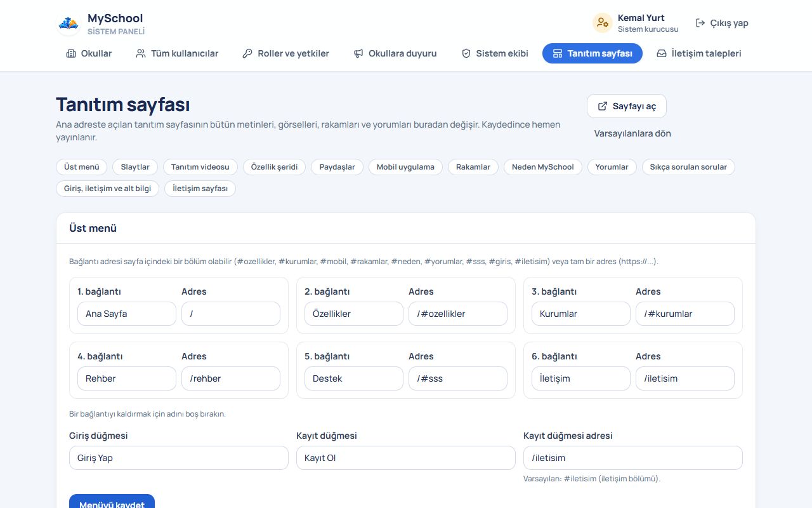This screenshot has width=812, height=508.
Task: Go to Mobil uygulama section chip
Action: (x=405, y=167)
